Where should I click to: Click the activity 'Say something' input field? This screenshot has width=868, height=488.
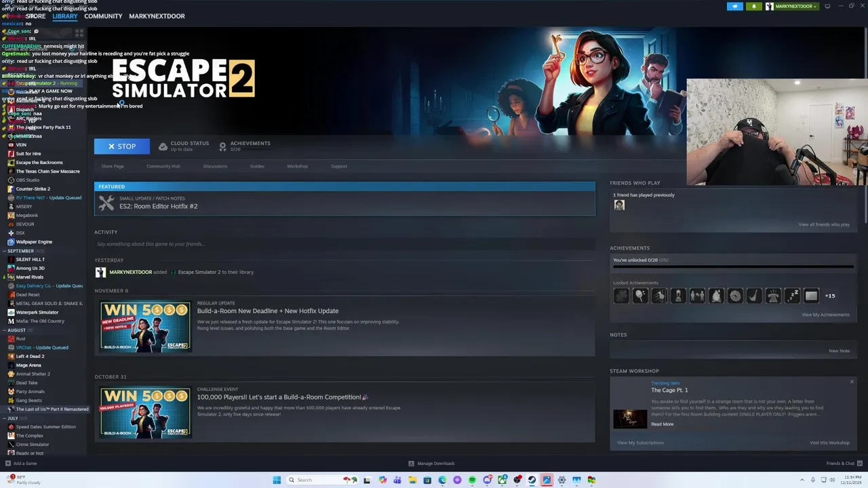coord(344,244)
